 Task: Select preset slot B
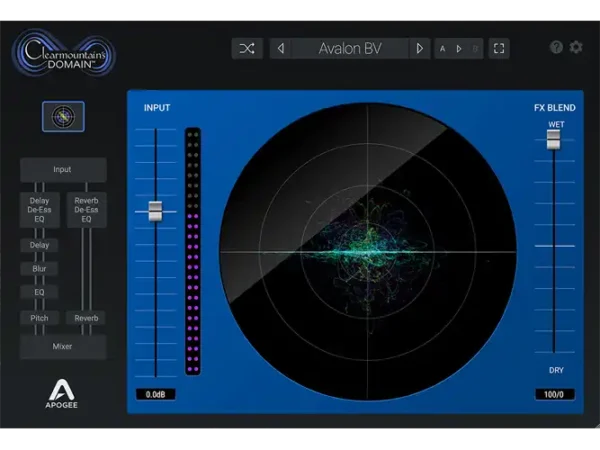point(475,49)
